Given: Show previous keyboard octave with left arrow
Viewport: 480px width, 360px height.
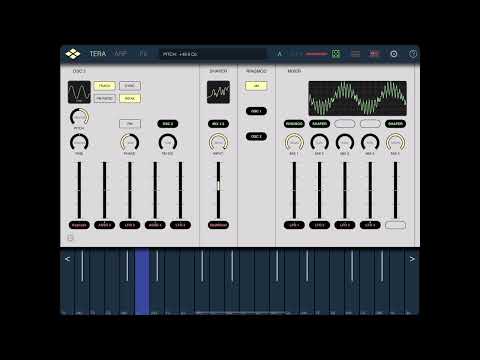Looking at the screenshot, I should tap(67, 259).
